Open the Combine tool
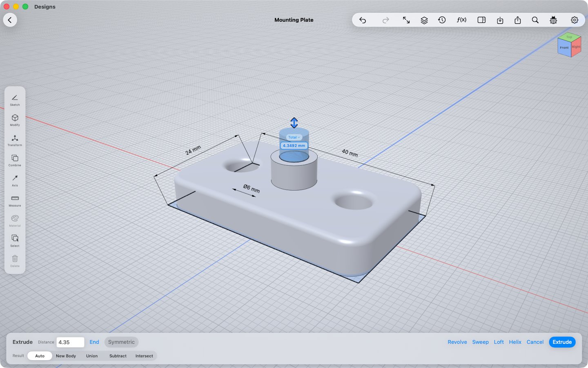588x368 pixels. click(x=15, y=160)
